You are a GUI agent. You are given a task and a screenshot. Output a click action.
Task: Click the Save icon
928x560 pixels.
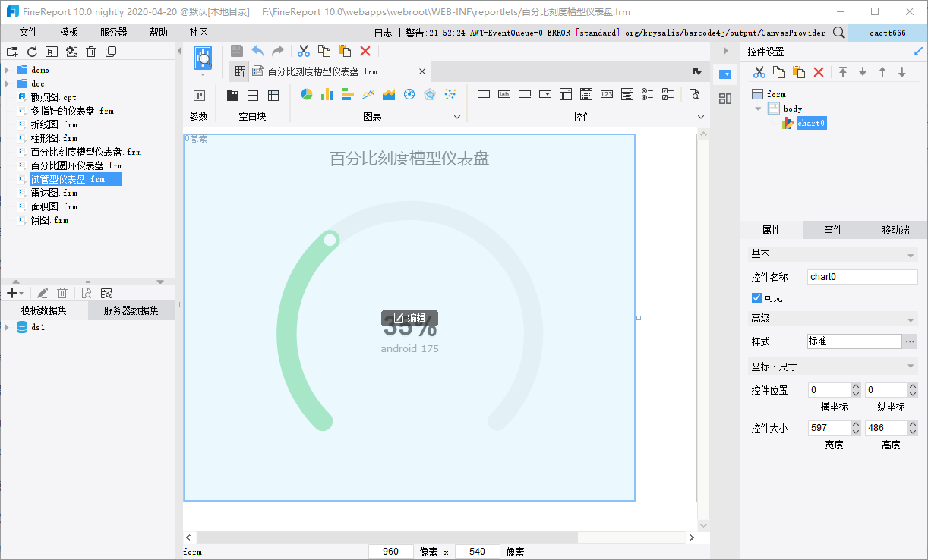[237, 51]
